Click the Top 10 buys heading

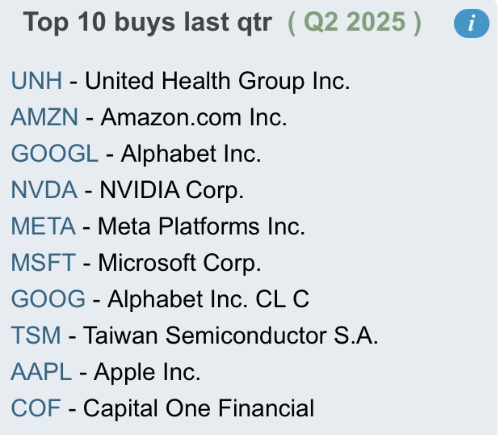coord(148,23)
